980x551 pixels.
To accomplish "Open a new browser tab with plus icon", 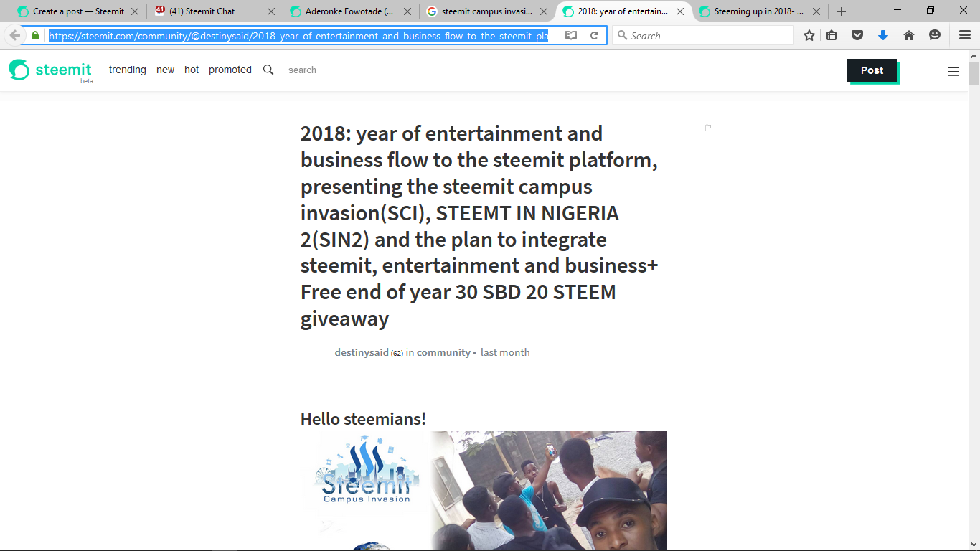I will point(842,11).
